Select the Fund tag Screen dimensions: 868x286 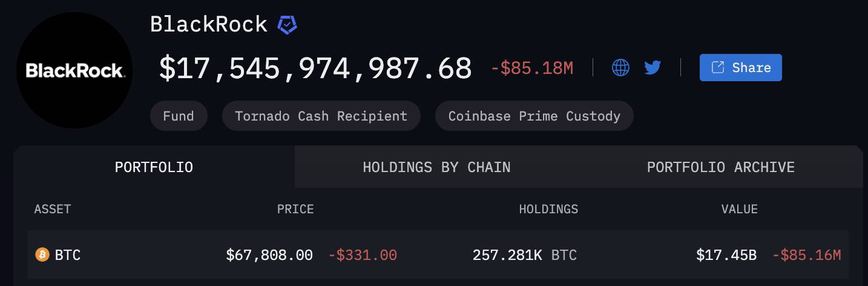point(179,116)
